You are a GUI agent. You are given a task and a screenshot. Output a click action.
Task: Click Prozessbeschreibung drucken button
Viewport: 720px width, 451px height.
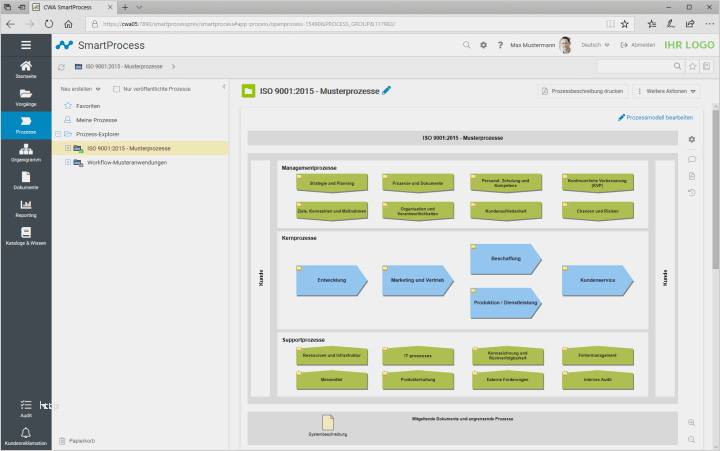pyautogui.click(x=582, y=91)
